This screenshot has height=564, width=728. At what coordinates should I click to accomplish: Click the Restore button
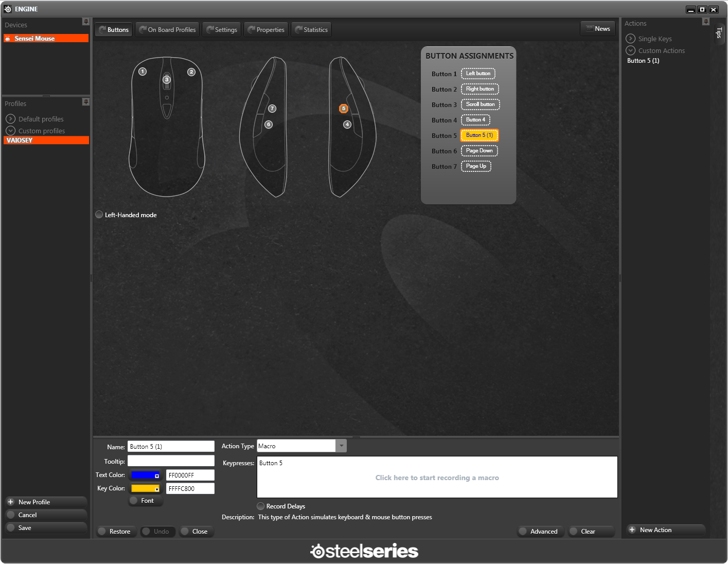coord(116,532)
